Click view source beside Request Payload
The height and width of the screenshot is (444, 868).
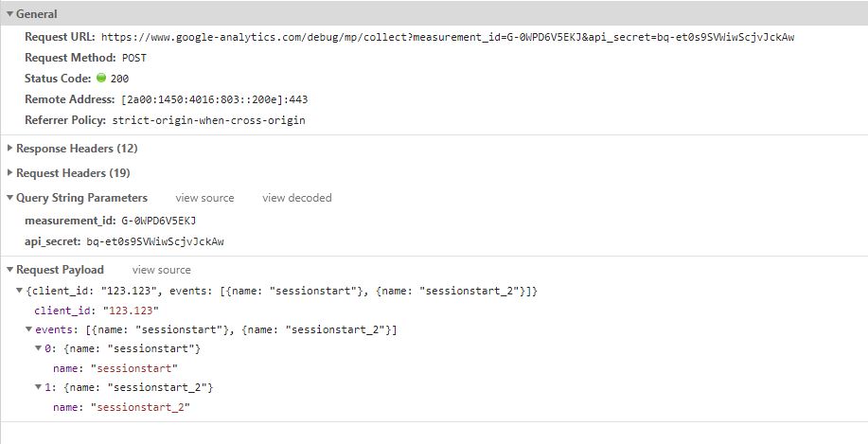click(x=161, y=270)
